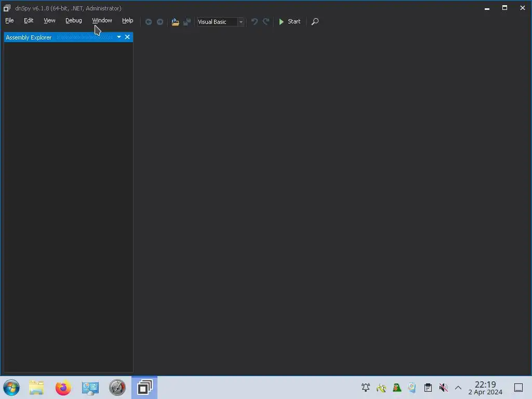
Task: Open the search magnifier tool
Action: coord(315,22)
